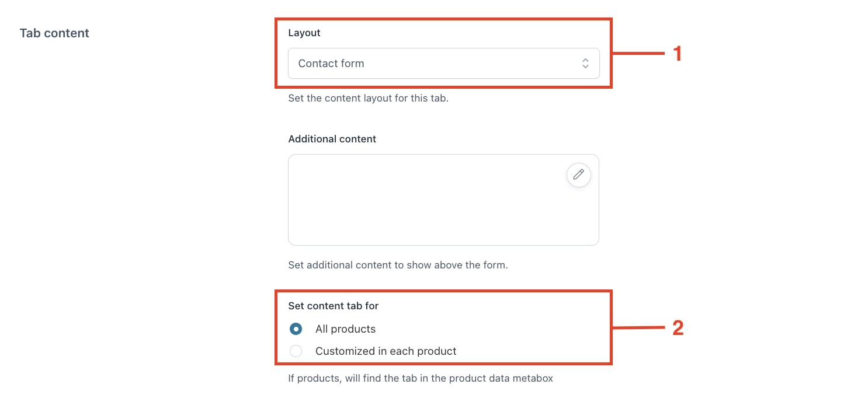The width and height of the screenshot is (868, 405).
Task: Click the "Additional content" field label
Action: click(x=332, y=139)
